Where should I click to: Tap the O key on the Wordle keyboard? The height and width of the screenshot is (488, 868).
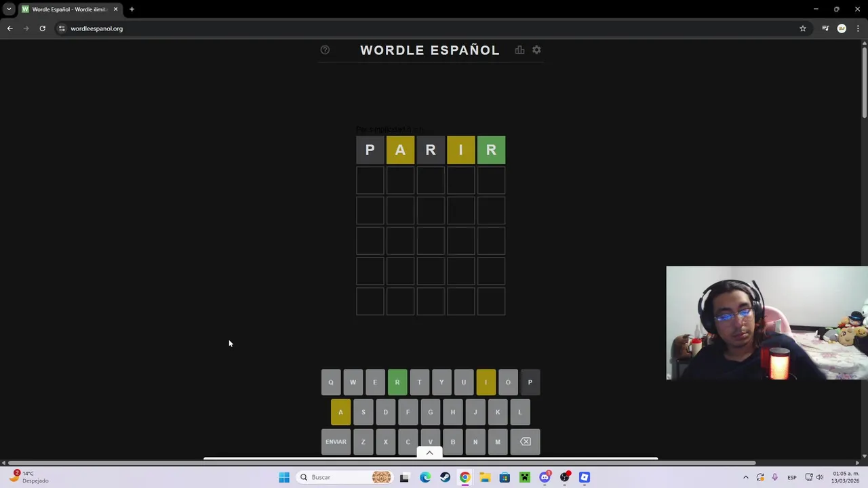(508, 382)
